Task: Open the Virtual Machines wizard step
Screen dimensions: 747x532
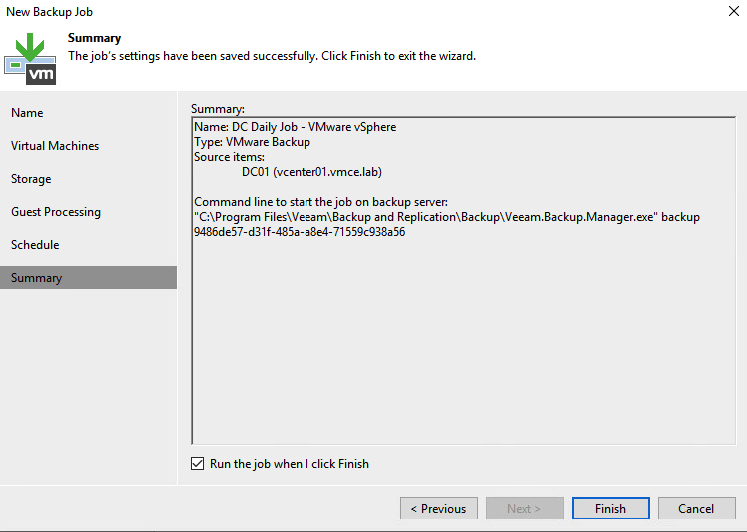Action: (55, 146)
